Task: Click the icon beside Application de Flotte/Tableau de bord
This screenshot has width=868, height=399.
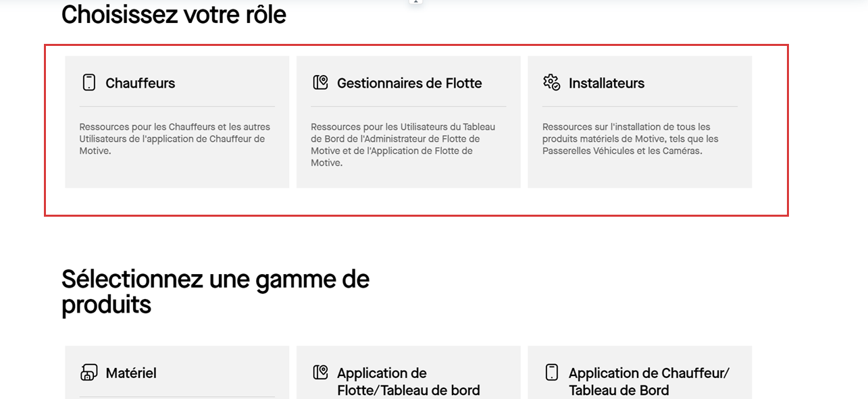Action: tap(320, 372)
